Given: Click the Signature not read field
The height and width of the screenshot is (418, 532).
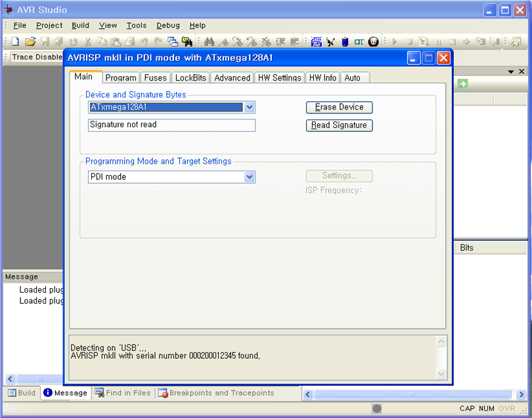Looking at the screenshot, I should 171,125.
